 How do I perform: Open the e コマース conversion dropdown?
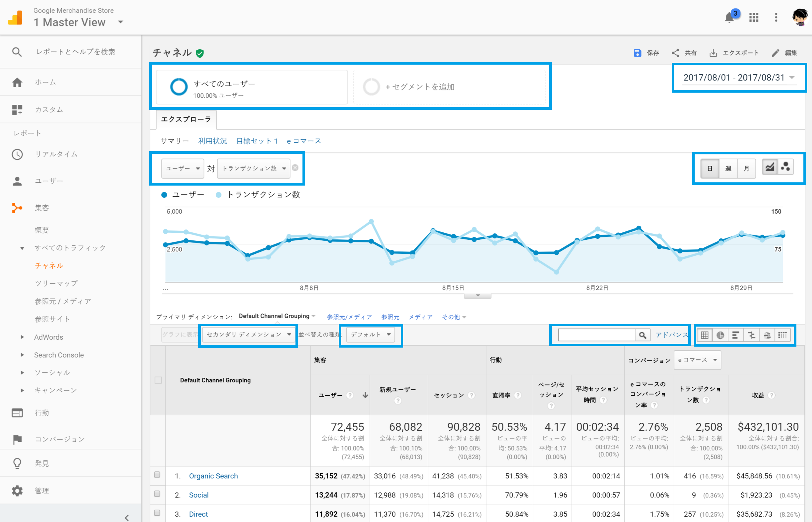click(697, 360)
